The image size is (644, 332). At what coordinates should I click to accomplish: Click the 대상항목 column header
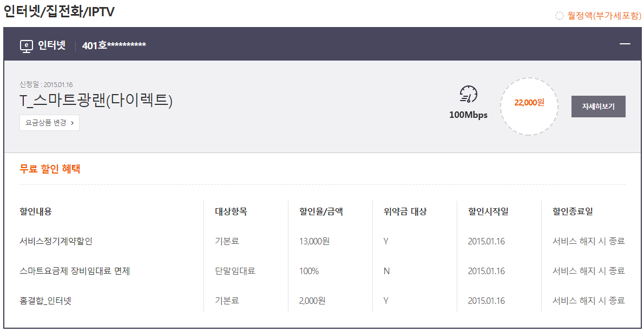click(x=231, y=211)
